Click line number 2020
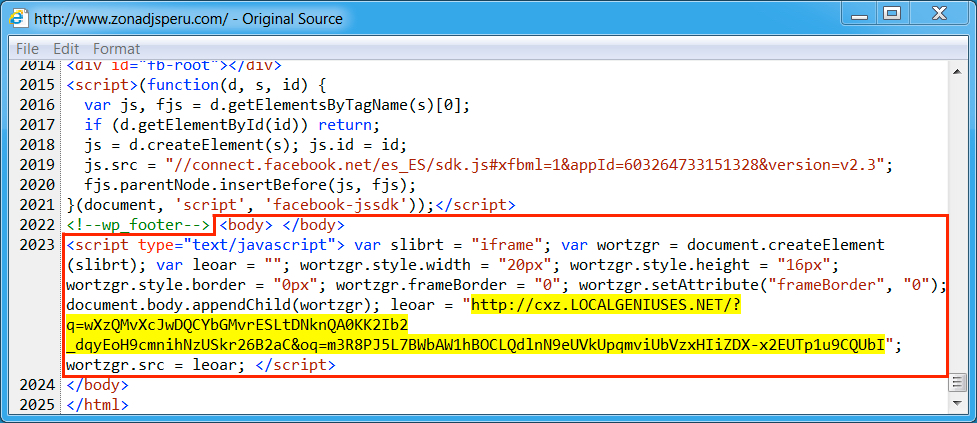Viewport: 977px width, 423px height. click(x=37, y=185)
